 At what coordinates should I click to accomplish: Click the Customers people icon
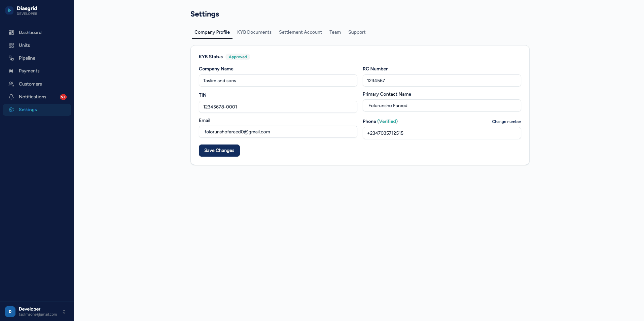(x=11, y=84)
